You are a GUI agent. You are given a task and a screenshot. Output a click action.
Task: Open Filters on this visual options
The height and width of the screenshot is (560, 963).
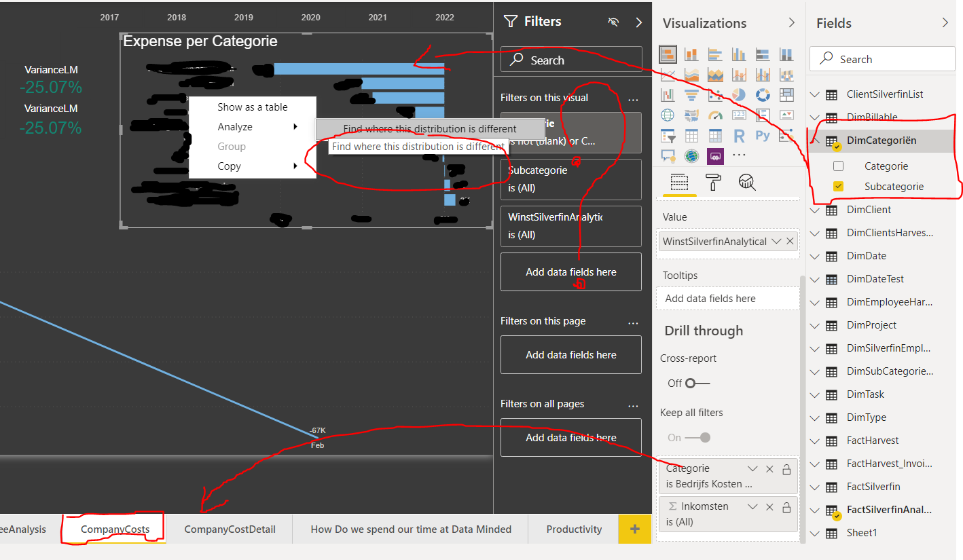[x=633, y=99]
